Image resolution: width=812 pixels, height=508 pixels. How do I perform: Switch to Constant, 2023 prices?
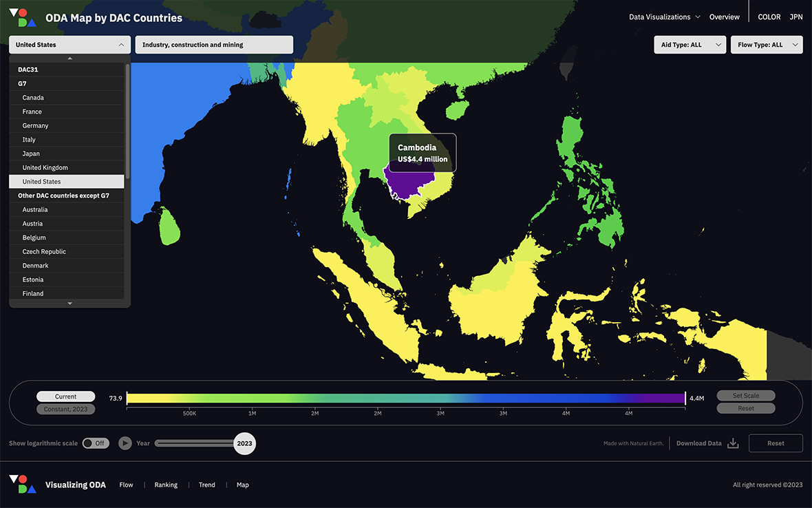pyautogui.click(x=66, y=409)
